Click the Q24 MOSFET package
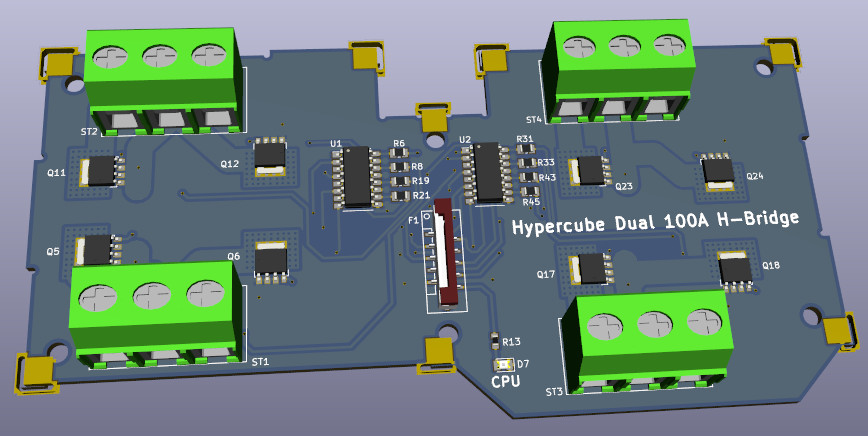The height and width of the screenshot is (436, 868). coord(718,172)
